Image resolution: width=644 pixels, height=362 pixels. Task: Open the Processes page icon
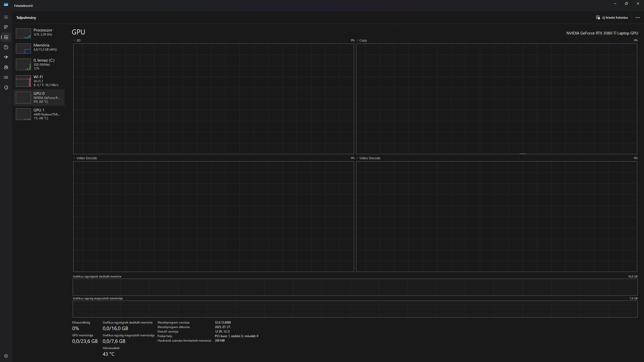click(x=6, y=27)
